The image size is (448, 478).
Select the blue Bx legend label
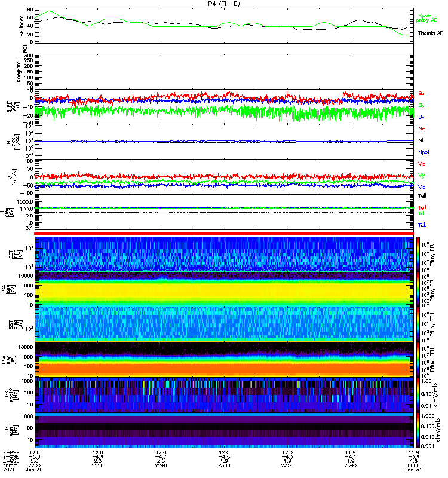[421, 117]
